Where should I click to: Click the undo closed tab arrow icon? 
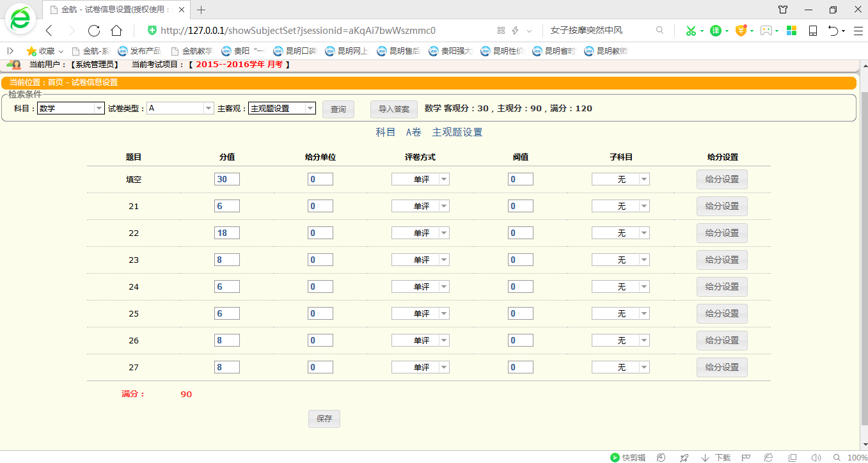833,31
